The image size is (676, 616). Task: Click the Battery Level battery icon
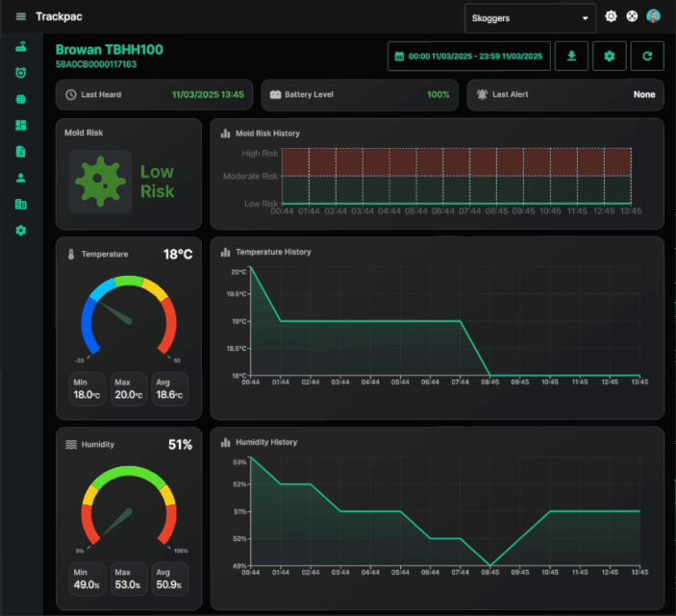point(275,95)
